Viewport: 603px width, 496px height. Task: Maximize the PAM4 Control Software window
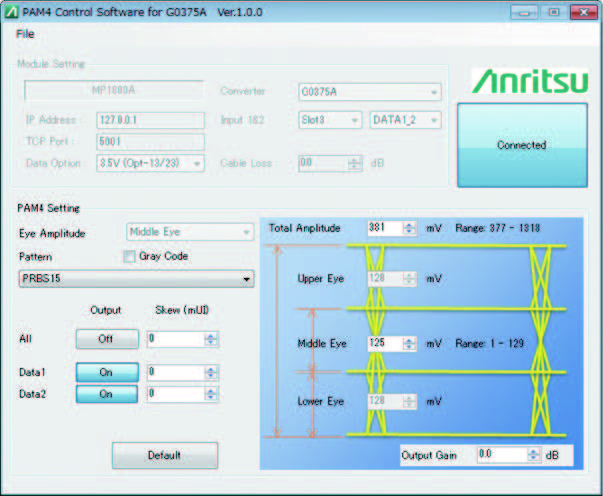pos(553,13)
